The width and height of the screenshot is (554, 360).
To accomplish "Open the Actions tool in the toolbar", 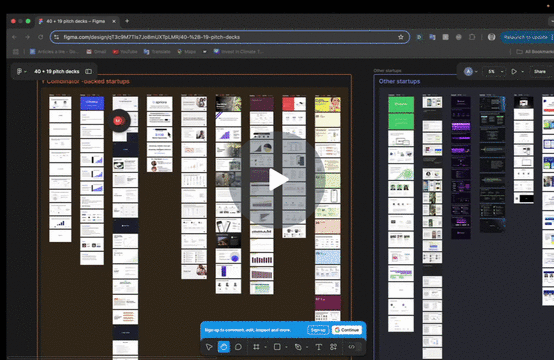I will pyautogui.click(x=333, y=347).
